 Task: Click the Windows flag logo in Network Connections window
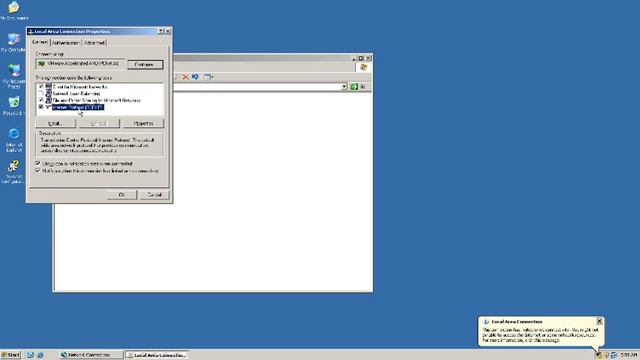(364, 67)
